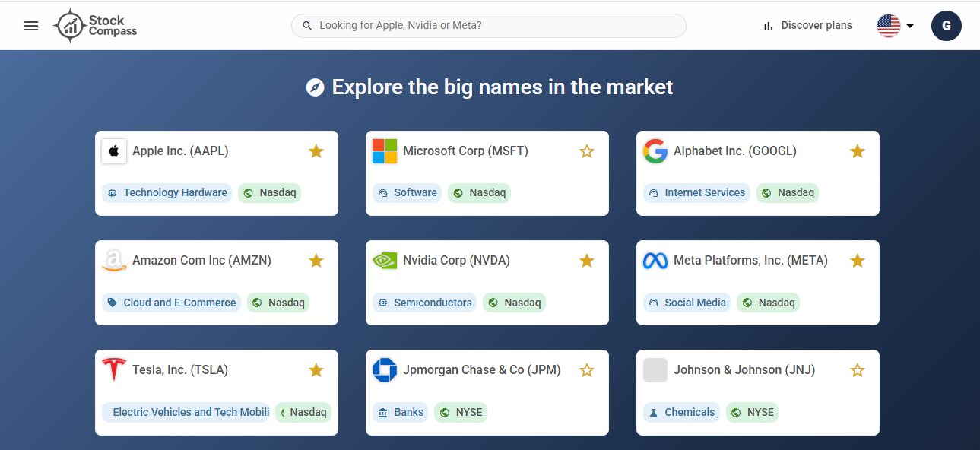Click the stock search input field
Screen dimensions: 980x450
[494, 26]
